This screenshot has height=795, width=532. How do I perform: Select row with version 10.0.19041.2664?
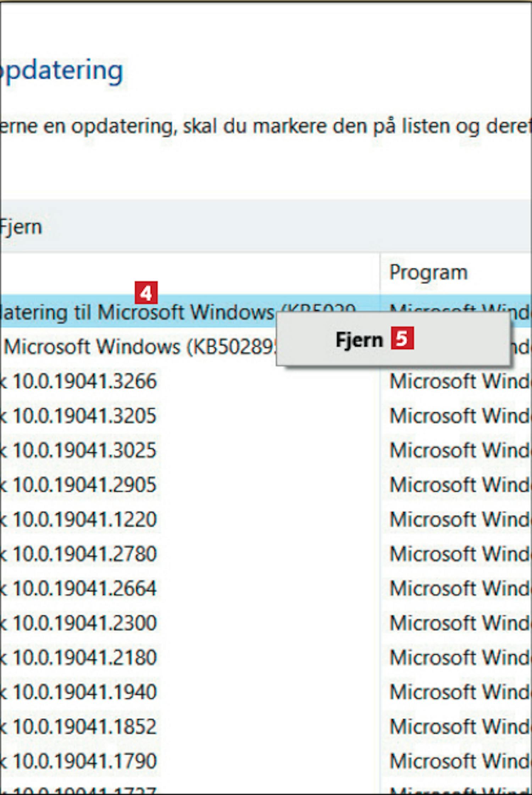[266, 588]
